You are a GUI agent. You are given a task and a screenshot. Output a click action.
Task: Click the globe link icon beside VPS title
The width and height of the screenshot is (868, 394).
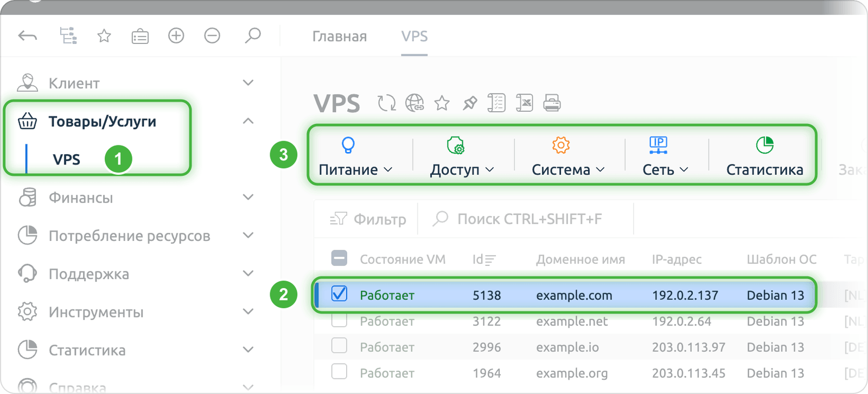[414, 103]
